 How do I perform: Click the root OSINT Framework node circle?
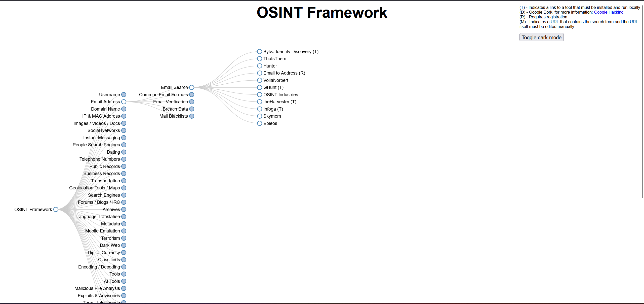pos(56,210)
